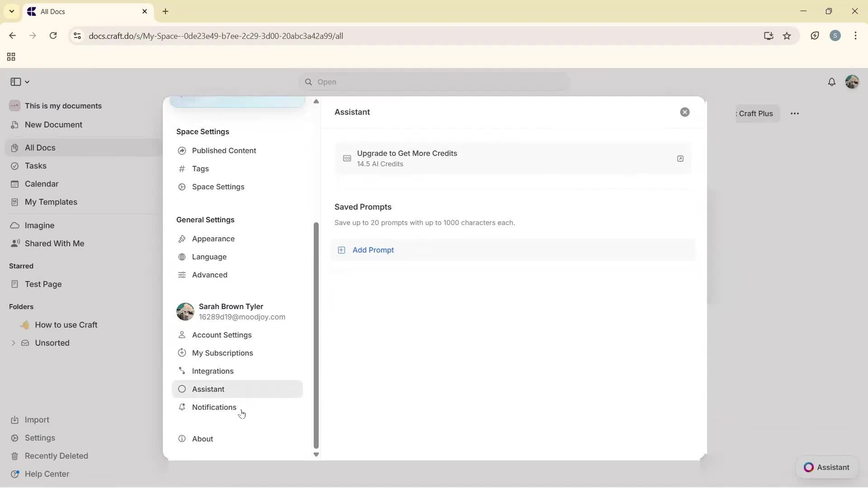This screenshot has height=488, width=868.
Task: Open the notifications bell
Action: tap(832, 82)
